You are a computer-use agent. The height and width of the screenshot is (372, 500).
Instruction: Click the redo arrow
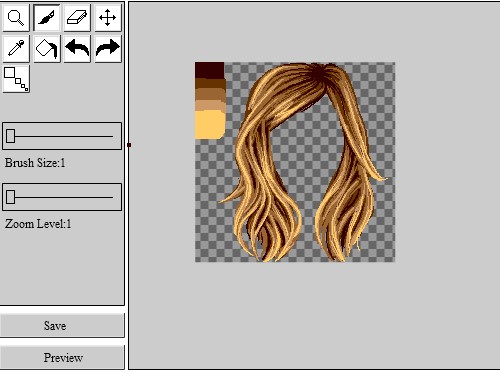point(108,48)
